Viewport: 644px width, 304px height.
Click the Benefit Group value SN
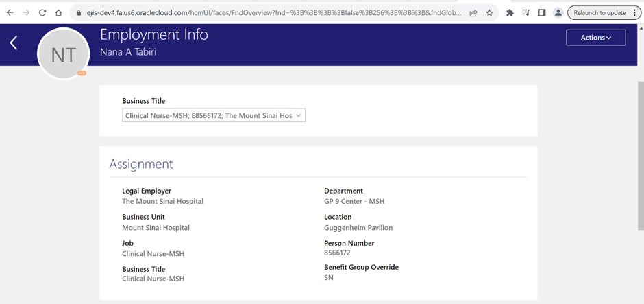click(329, 278)
